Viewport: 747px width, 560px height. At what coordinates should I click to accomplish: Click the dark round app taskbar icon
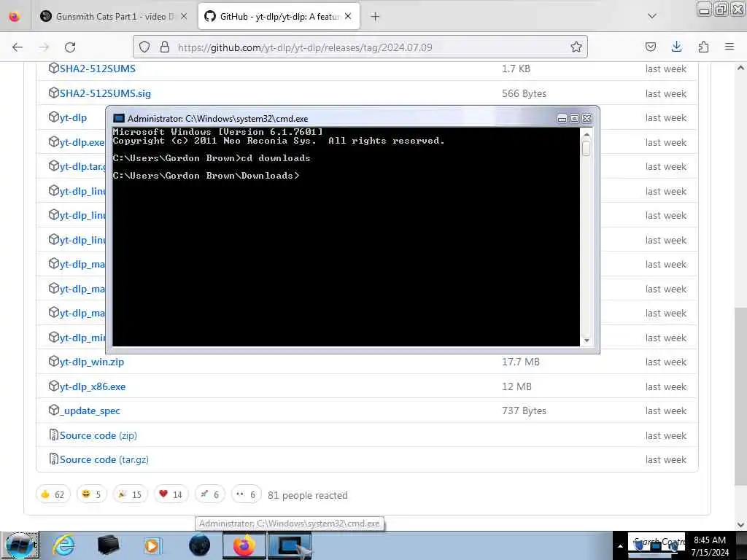pyautogui.click(x=199, y=545)
